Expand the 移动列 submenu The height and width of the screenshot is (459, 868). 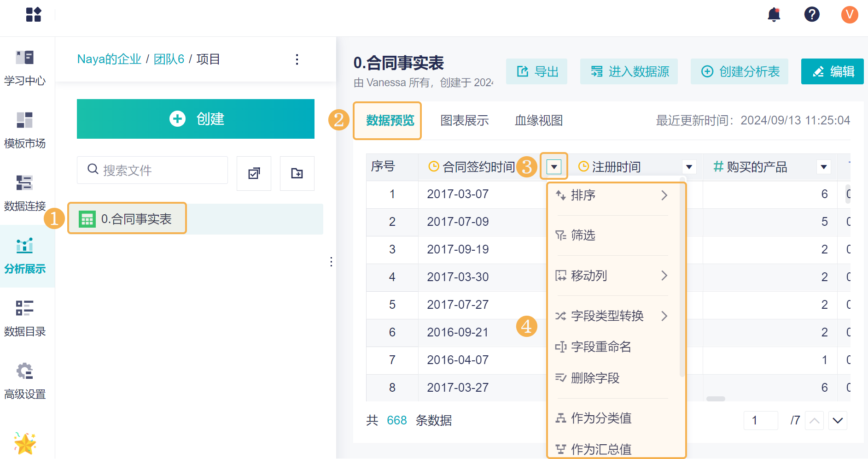664,276
